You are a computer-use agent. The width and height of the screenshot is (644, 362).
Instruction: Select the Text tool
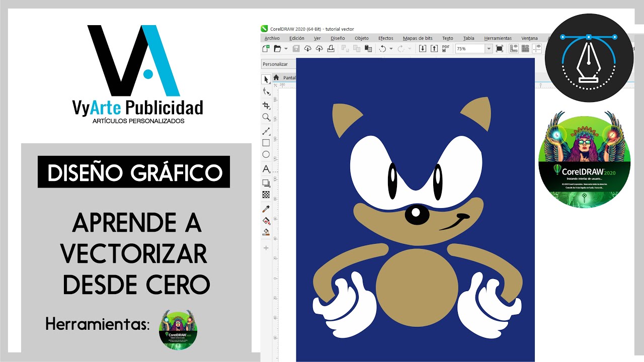coord(266,169)
